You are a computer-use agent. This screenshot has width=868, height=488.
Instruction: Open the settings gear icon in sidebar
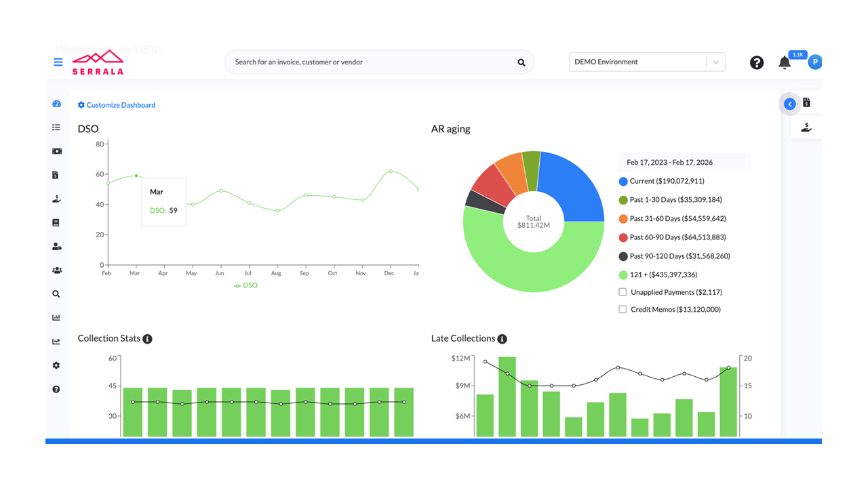point(56,365)
